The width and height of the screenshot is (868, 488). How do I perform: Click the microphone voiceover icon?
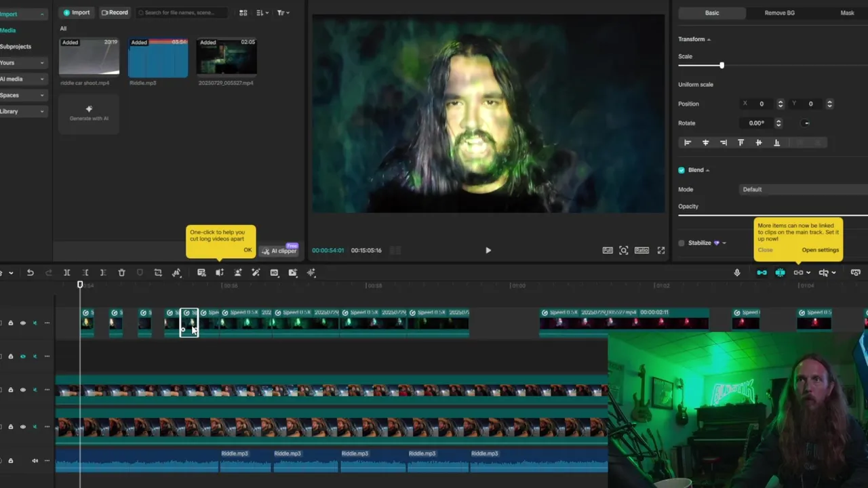[737, 272]
